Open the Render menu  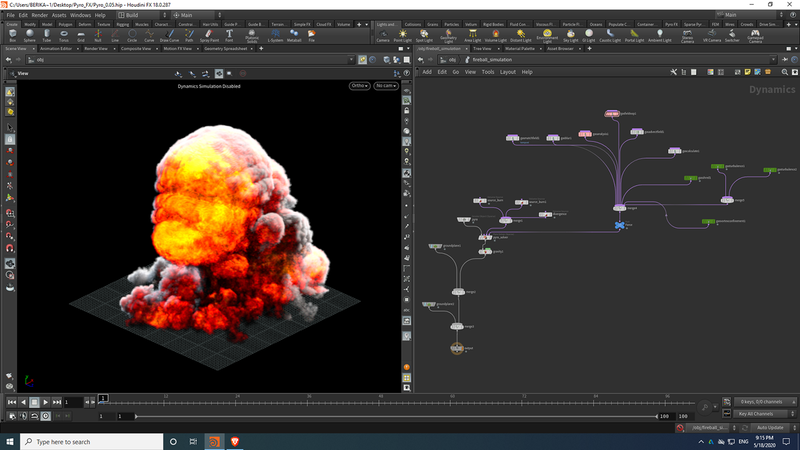click(39, 15)
